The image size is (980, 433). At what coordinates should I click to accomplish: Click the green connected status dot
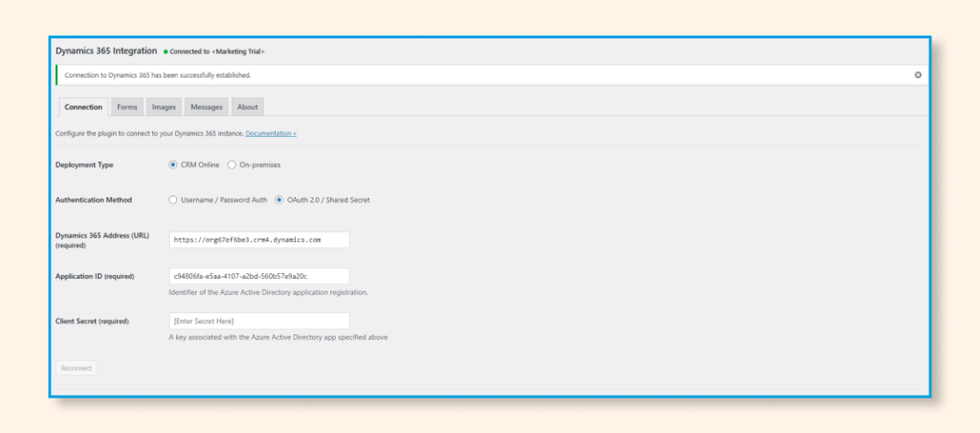pos(166,52)
